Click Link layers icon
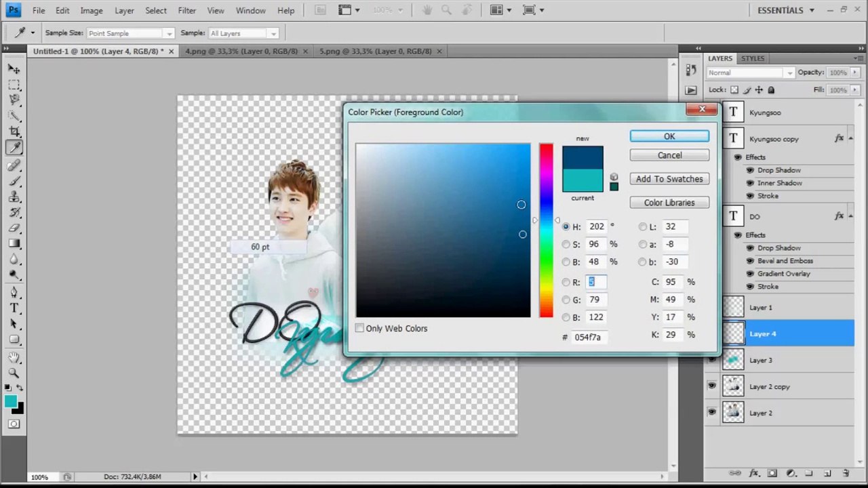The height and width of the screenshot is (488, 868). pyautogui.click(x=735, y=473)
